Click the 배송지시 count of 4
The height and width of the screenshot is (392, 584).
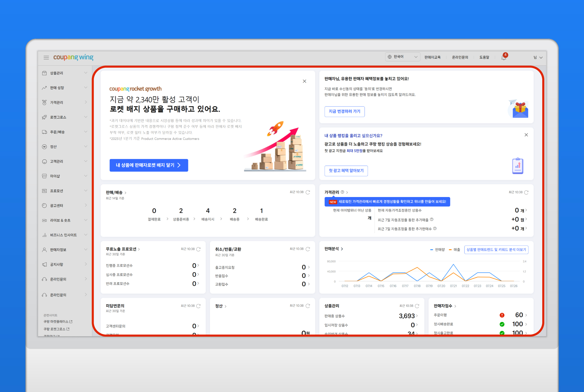(x=208, y=211)
